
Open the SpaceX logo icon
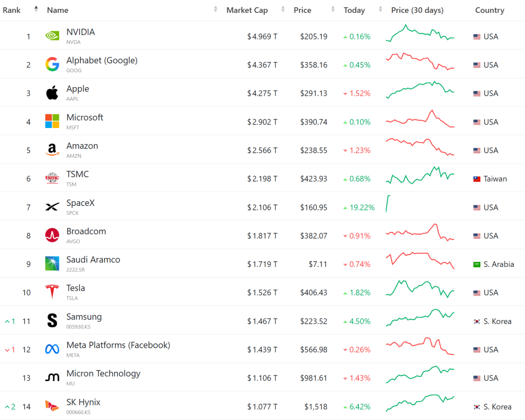point(52,206)
